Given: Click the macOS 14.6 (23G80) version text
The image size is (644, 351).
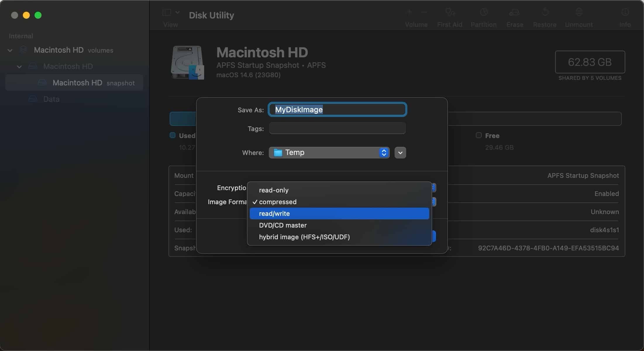Looking at the screenshot, I should pos(248,75).
